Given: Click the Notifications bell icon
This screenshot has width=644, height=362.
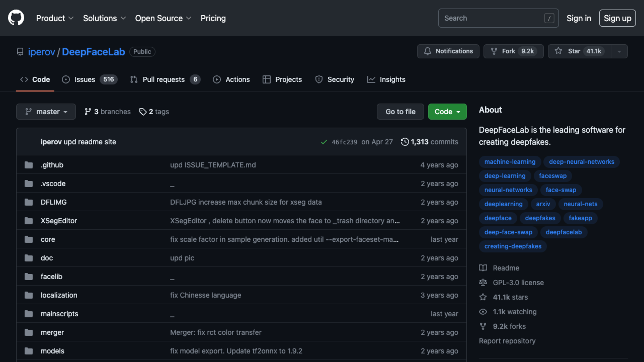Looking at the screenshot, I should 427,51.
